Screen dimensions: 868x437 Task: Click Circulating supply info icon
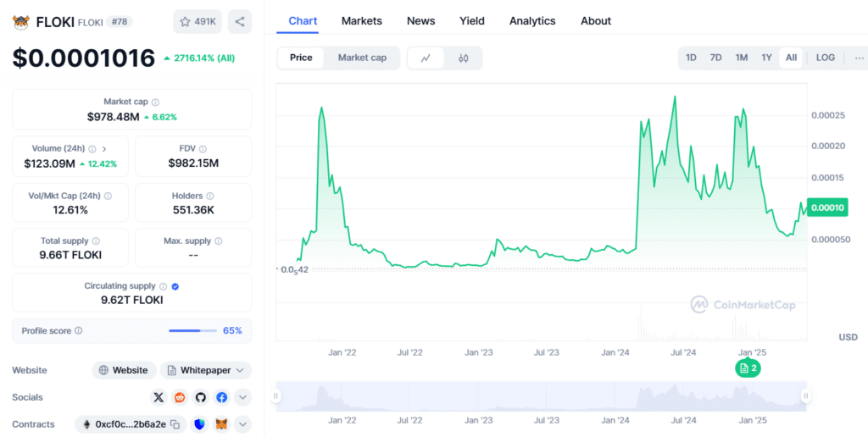pyautogui.click(x=164, y=286)
